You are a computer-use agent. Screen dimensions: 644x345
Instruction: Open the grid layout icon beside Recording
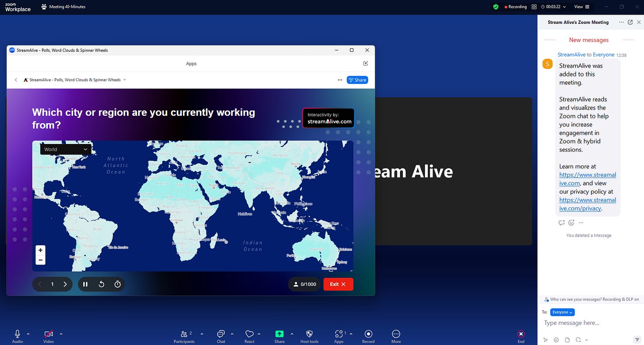click(534, 7)
